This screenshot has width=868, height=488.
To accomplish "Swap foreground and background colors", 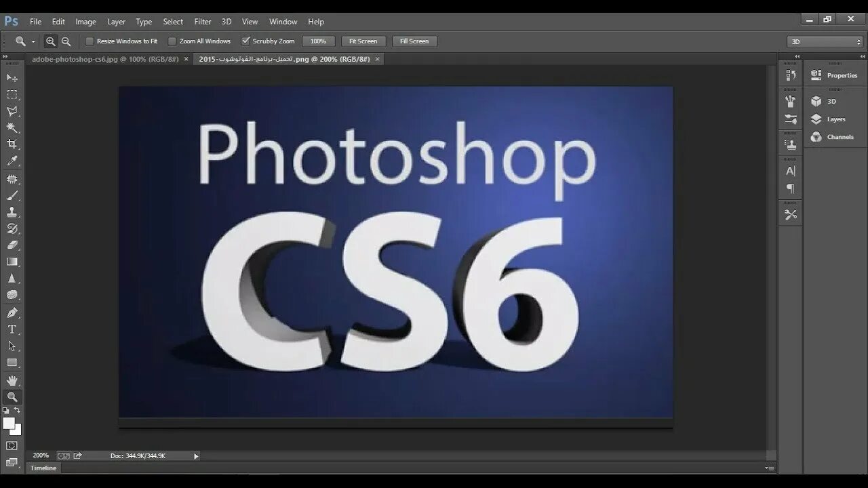I will [x=18, y=411].
